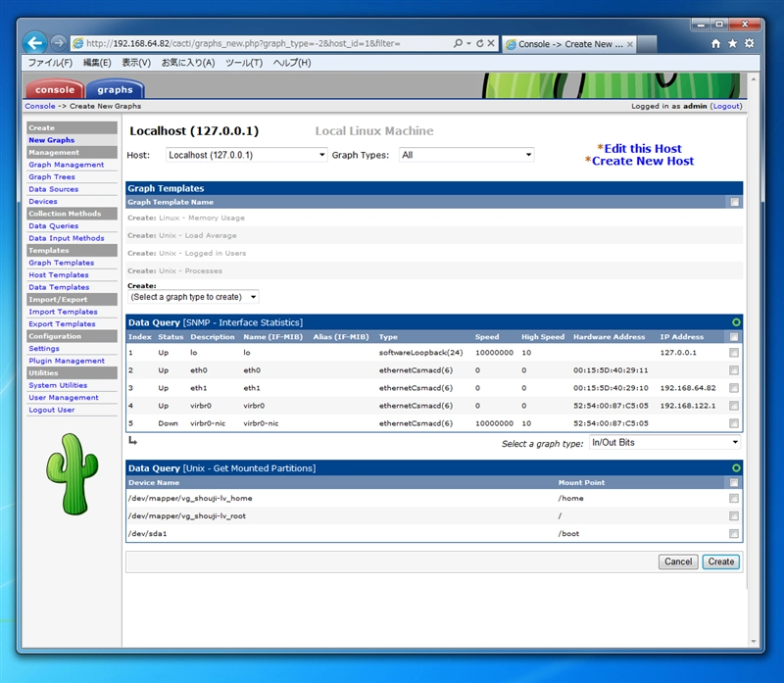Open a new blank browser tab
Image resolution: width=784 pixels, height=683 pixels.
click(x=647, y=44)
